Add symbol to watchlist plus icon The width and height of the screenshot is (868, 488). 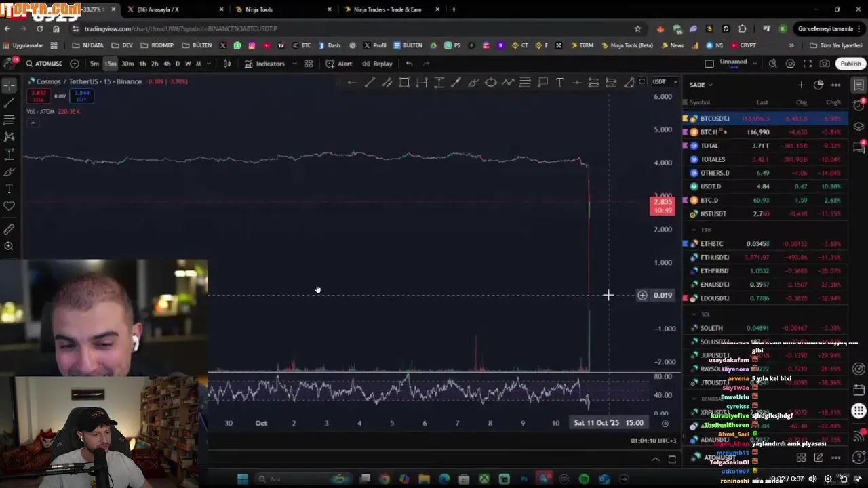tap(801, 85)
